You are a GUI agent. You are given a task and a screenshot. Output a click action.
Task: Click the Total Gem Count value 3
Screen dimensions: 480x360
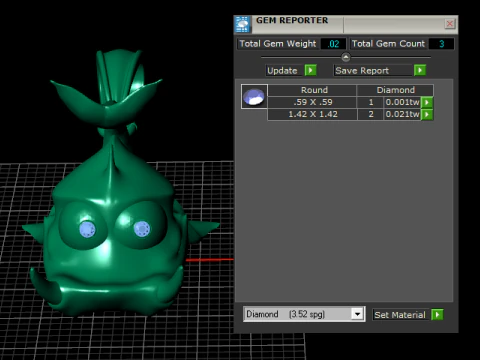(441, 44)
